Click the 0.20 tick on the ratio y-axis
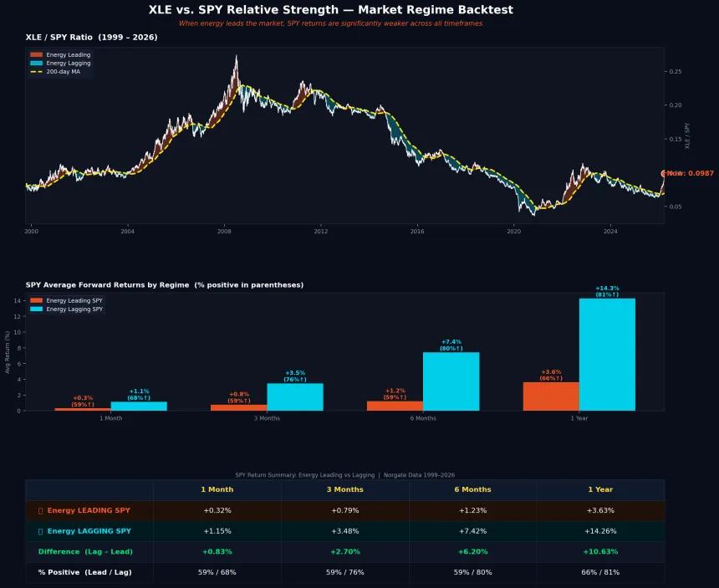 click(x=676, y=105)
